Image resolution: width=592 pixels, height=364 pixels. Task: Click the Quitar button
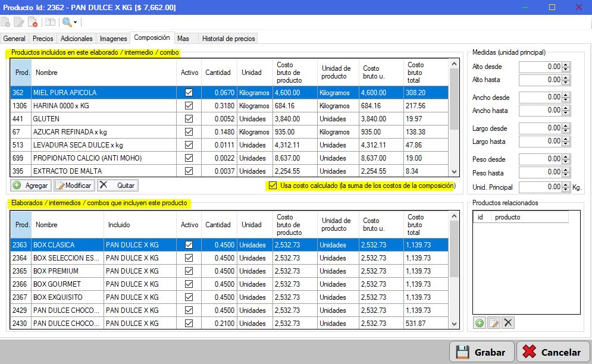pos(118,186)
